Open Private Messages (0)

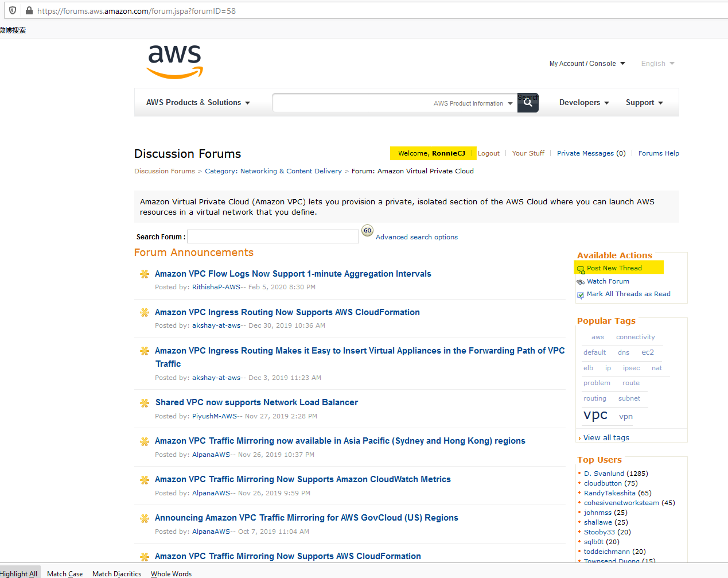pos(591,153)
